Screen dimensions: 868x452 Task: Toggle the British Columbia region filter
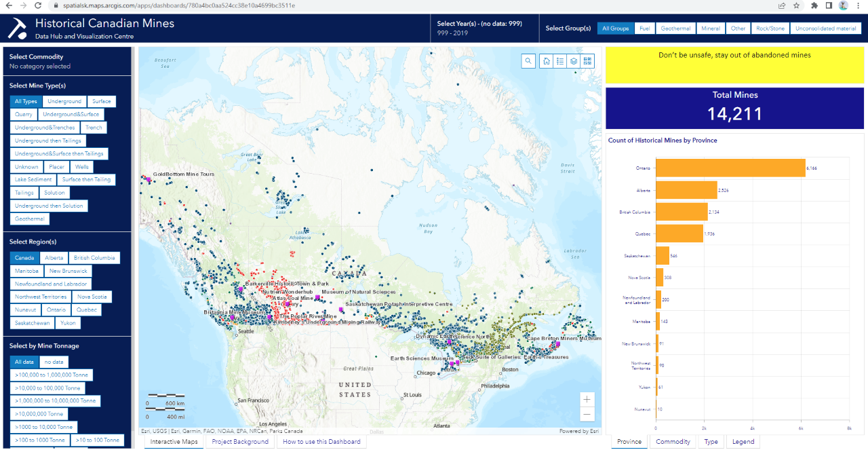(94, 258)
